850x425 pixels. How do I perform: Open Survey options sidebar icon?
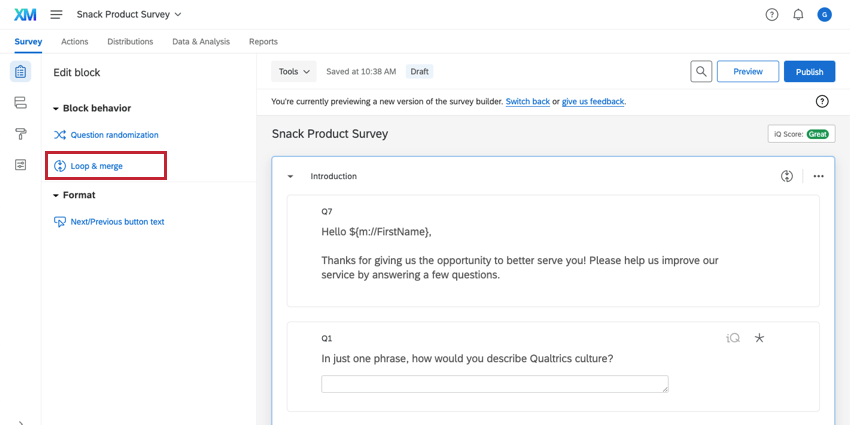pos(20,165)
